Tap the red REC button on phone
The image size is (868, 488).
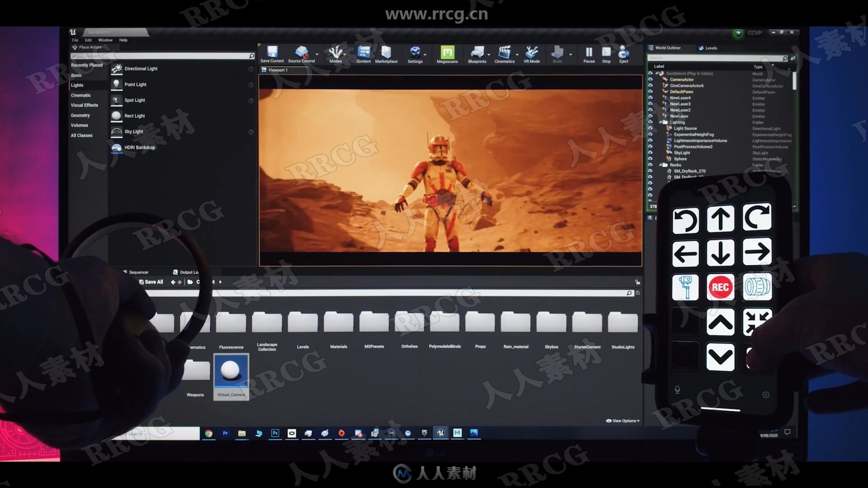point(720,287)
